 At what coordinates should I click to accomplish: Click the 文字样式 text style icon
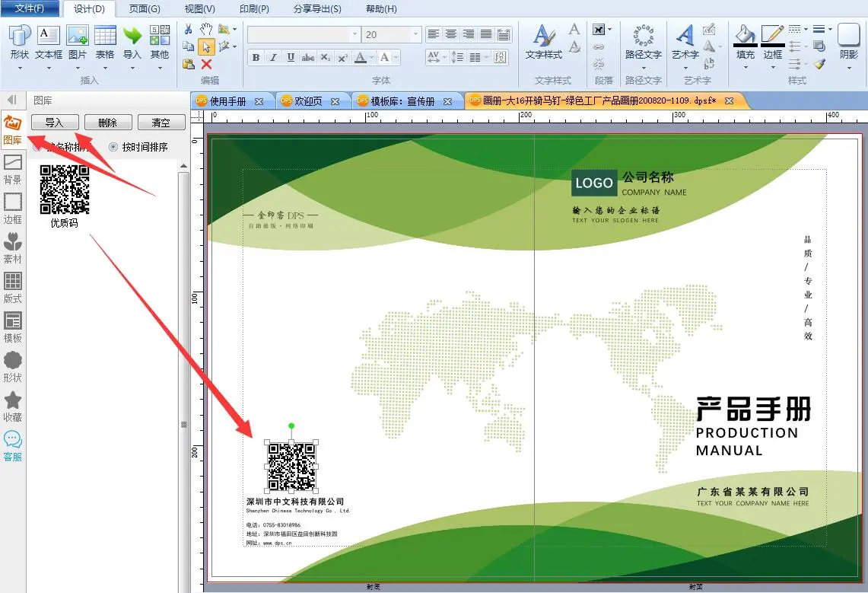pos(543,43)
